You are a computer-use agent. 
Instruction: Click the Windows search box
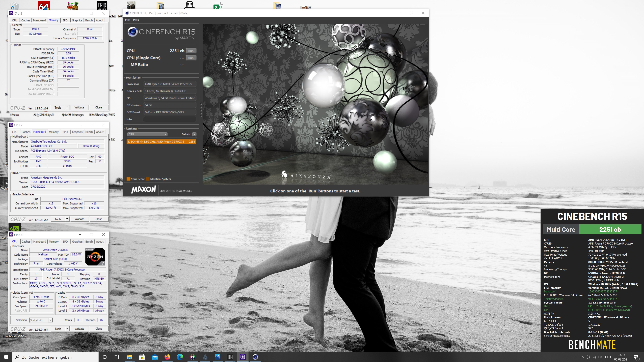click(x=55, y=357)
